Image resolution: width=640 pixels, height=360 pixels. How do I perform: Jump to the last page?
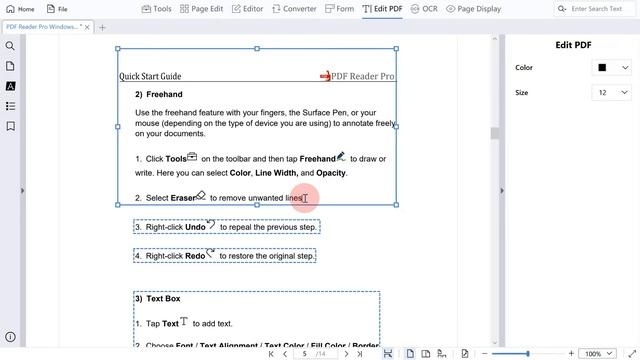click(x=360, y=354)
